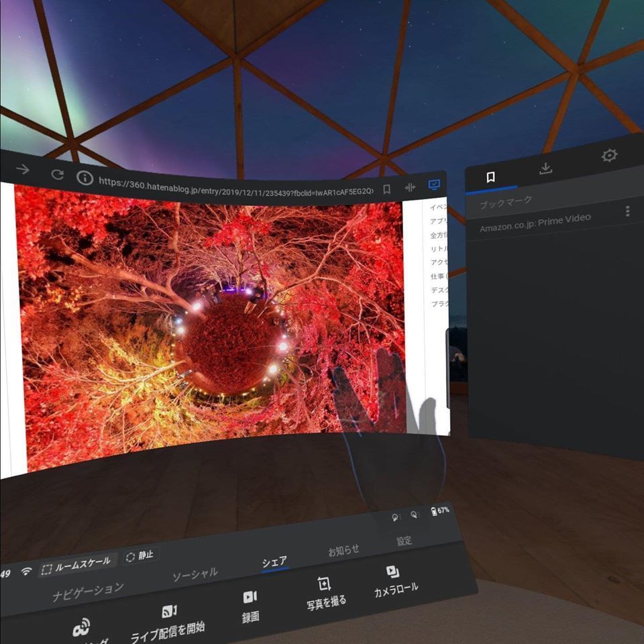The image size is (644, 644).
Task: Open the アプリ category link in the sidebar
Action: [x=439, y=221]
